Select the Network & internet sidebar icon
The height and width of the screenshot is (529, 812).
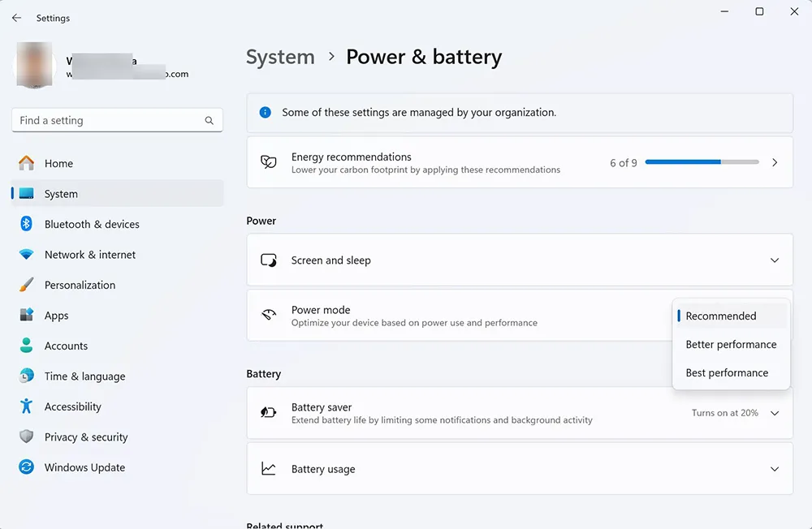tap(25, 254)
